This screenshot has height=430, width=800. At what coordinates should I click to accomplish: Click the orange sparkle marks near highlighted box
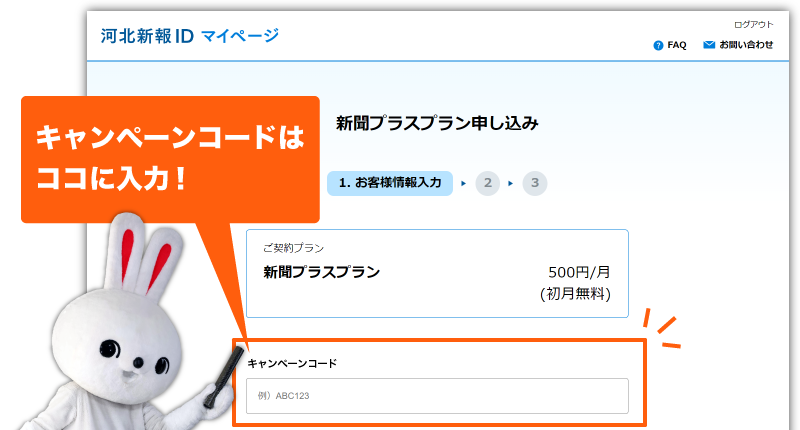tap(663, 327)
